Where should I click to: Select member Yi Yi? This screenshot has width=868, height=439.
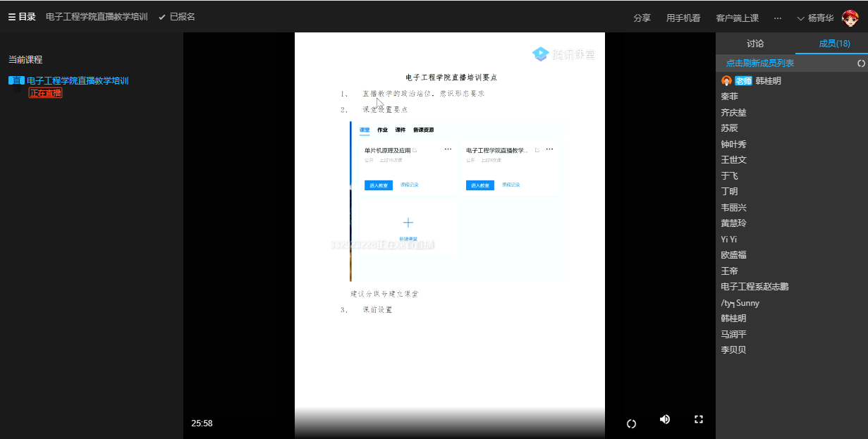729,240
